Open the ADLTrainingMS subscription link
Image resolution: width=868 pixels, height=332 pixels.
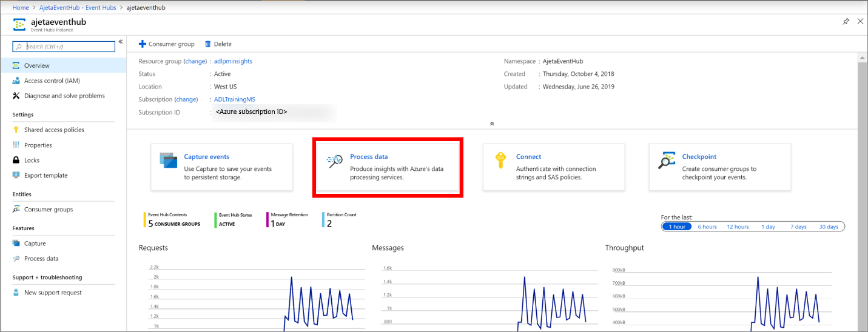(235, 99)
